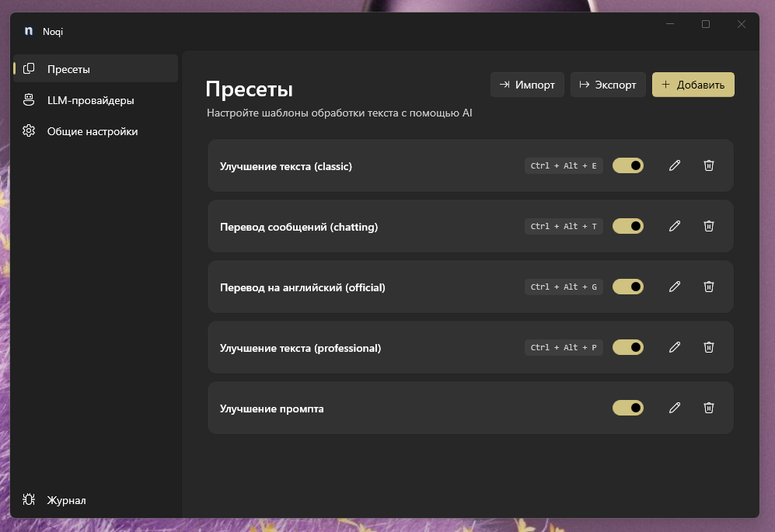Turn off the Улучшение текста (classic) switch
775x532 pixels.
(x=627, y=165)
